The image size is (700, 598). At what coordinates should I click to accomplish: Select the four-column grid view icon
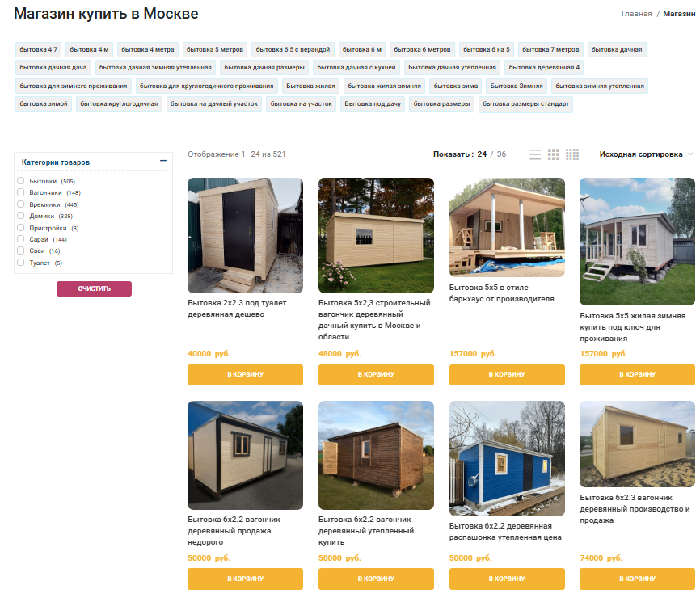click(571, 154)
